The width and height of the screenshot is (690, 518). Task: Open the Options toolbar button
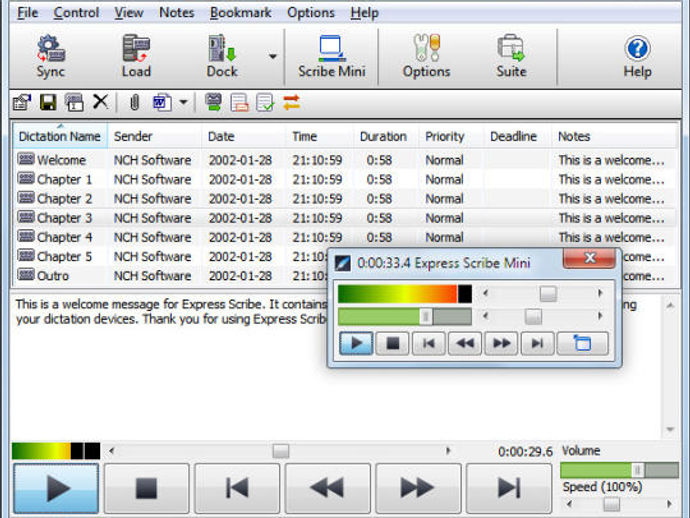[x=426, y=56]
